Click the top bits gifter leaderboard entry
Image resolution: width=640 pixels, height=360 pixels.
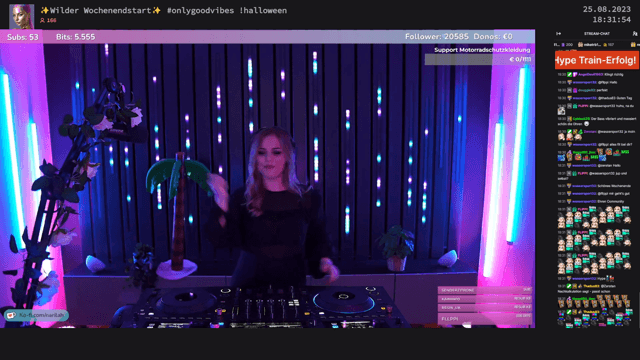564,44
